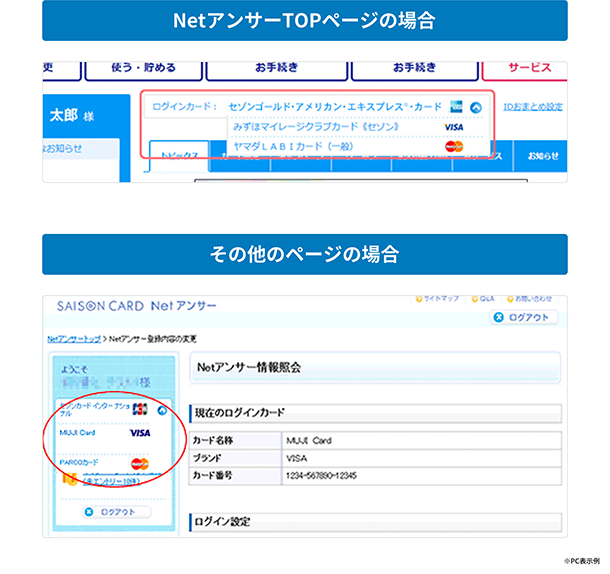The width and height of the screenshot is (610, 574).
Task: Go to Netアンサートップ breadcrumb link
Action: 74,339
